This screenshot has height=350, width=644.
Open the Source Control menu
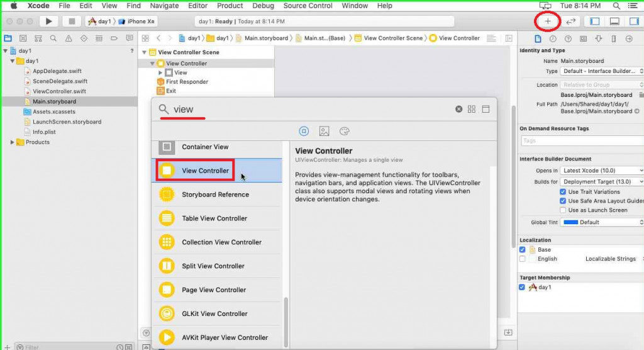[308, 6]
